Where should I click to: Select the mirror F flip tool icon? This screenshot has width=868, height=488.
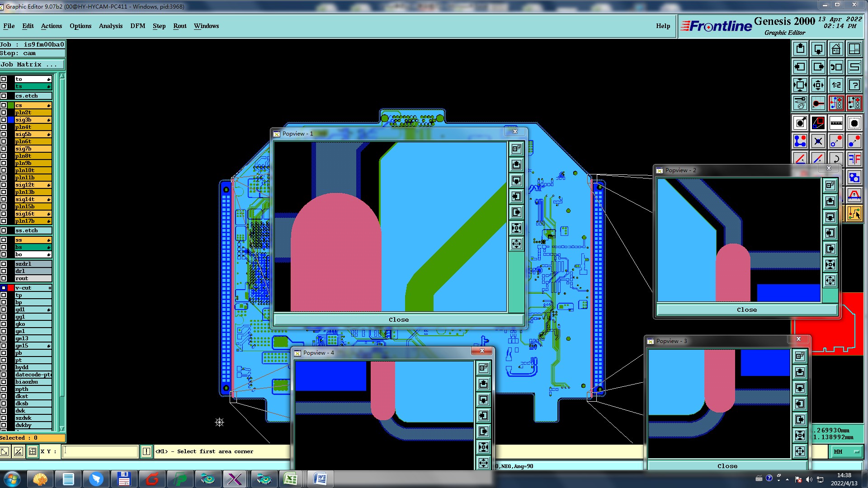(854, 159)
